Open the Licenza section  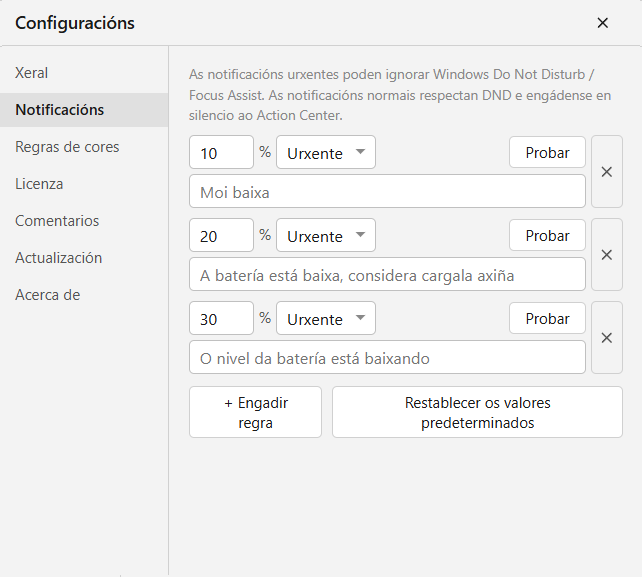point(84,184)
